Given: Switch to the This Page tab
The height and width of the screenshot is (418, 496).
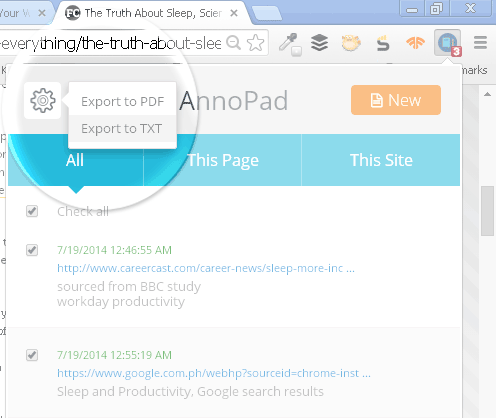Looking at the screenshot, I should (x=223, y=160).
